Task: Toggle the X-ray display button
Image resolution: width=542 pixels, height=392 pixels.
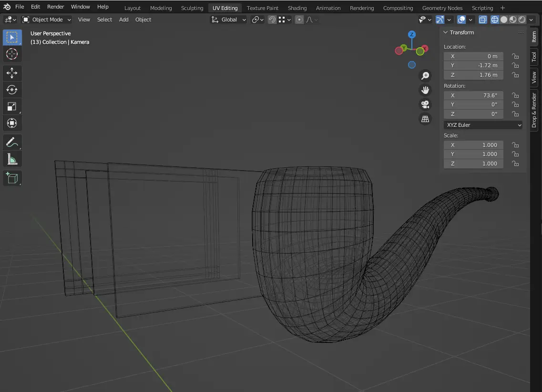Action: click(x=482, y=20)
